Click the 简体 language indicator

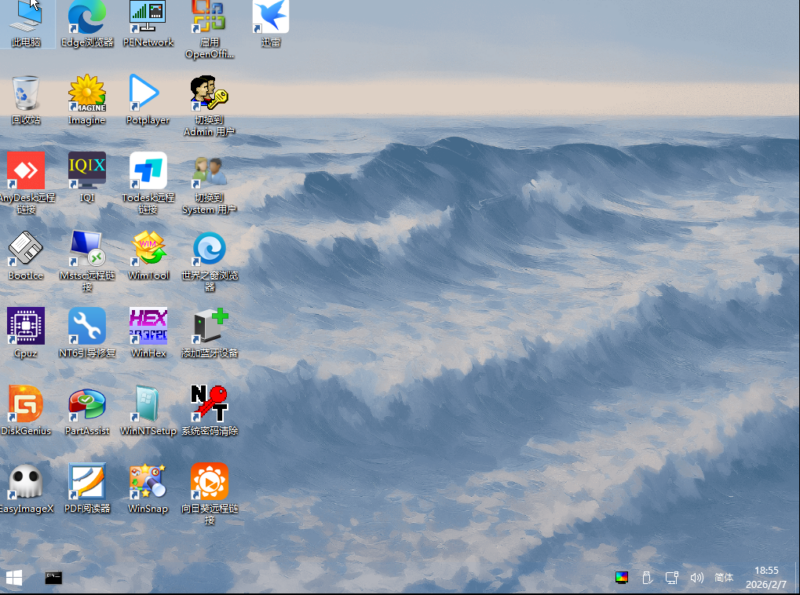723,578
